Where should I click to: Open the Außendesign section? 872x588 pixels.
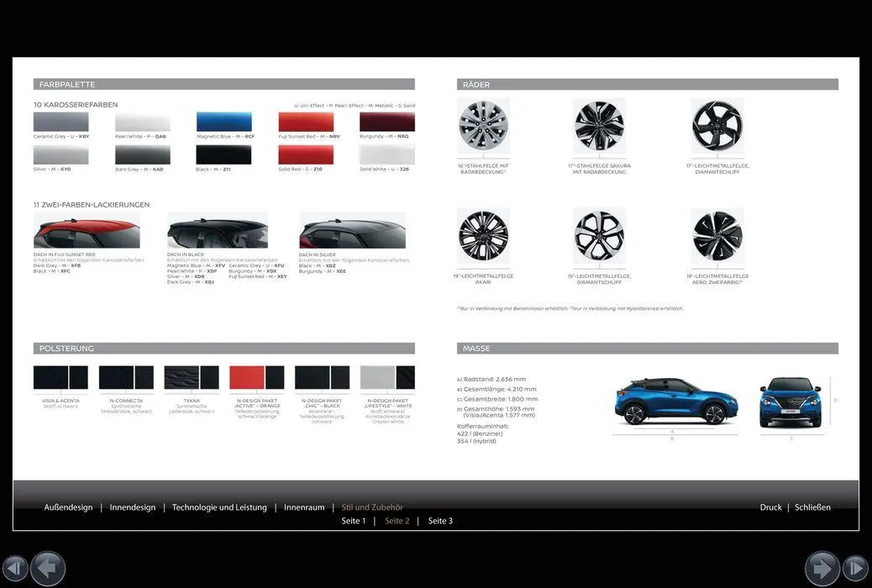[x=69, y=507]
